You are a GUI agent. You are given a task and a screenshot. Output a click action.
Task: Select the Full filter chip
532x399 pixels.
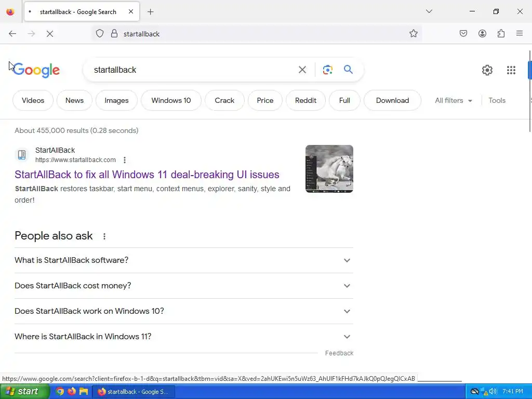click(344, 100)
